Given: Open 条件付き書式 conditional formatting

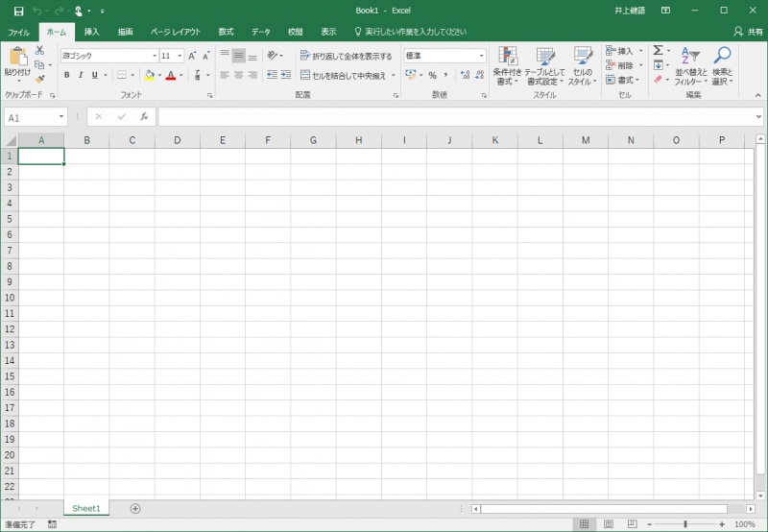Looking at the screenshot, I should (x=507, y=66).
